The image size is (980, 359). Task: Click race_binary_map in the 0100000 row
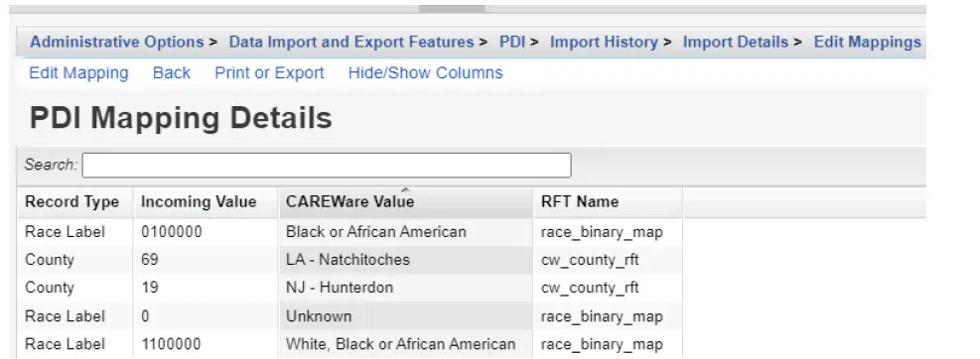tap(602, 232)
